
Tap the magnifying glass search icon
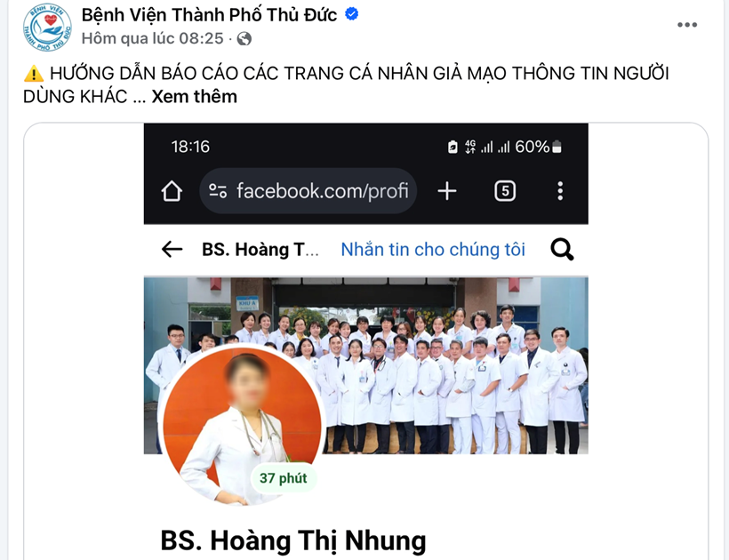(x=562, y=250)
